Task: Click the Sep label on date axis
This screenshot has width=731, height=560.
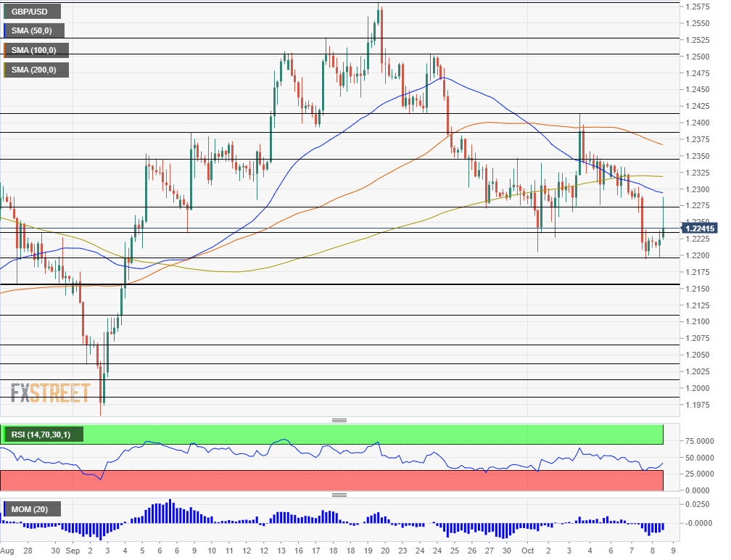Action: pyautogui.click(x=73, y=551)
